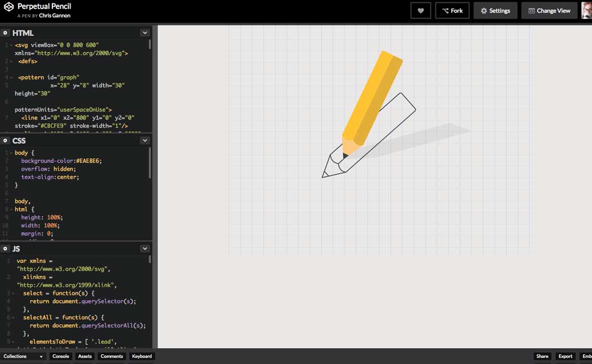
Task: Toggle the Console panel
Action: click(60, 357)
